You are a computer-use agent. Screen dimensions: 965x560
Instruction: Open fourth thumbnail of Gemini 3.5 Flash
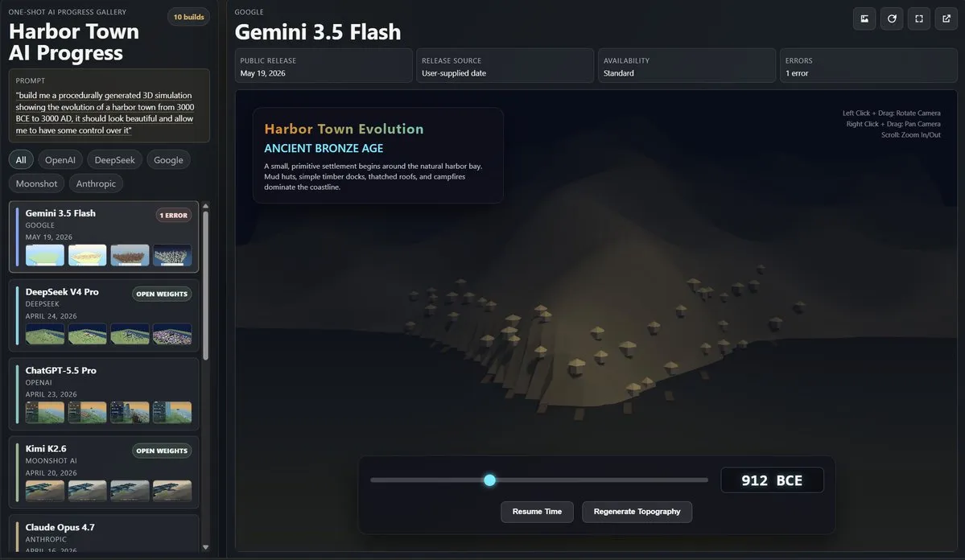[172, 255]
